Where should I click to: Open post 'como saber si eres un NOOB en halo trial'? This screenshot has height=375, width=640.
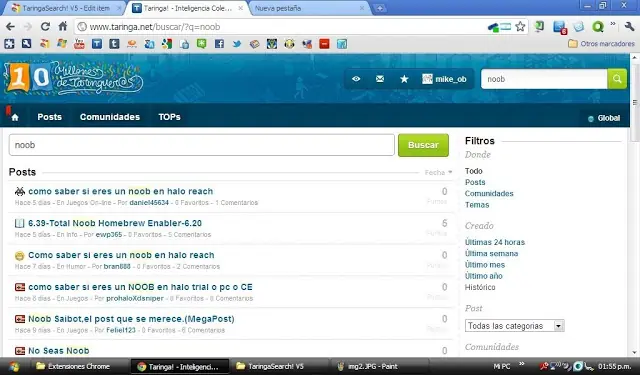point(140,287)
